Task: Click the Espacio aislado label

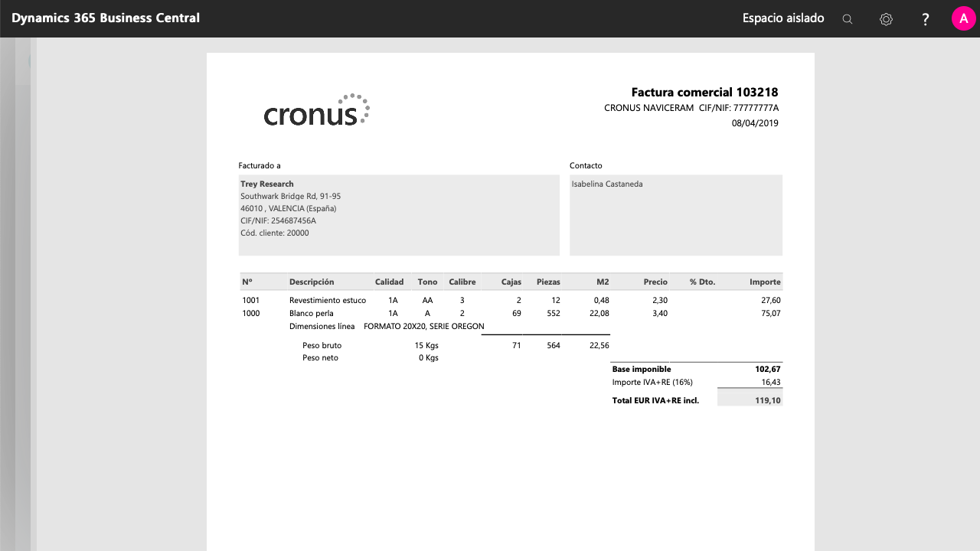Action: (783, 18)
